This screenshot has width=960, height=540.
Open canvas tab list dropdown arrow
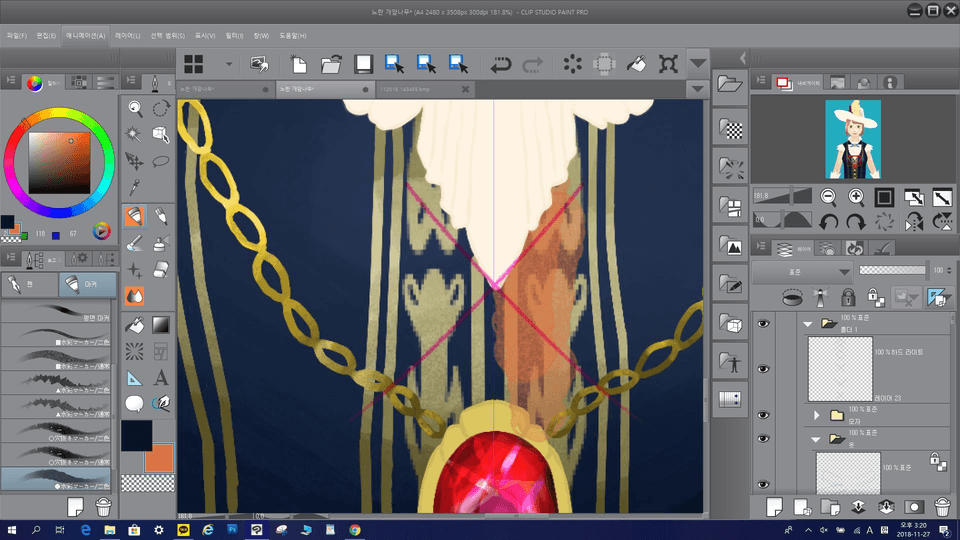click(x=697, y=89)
